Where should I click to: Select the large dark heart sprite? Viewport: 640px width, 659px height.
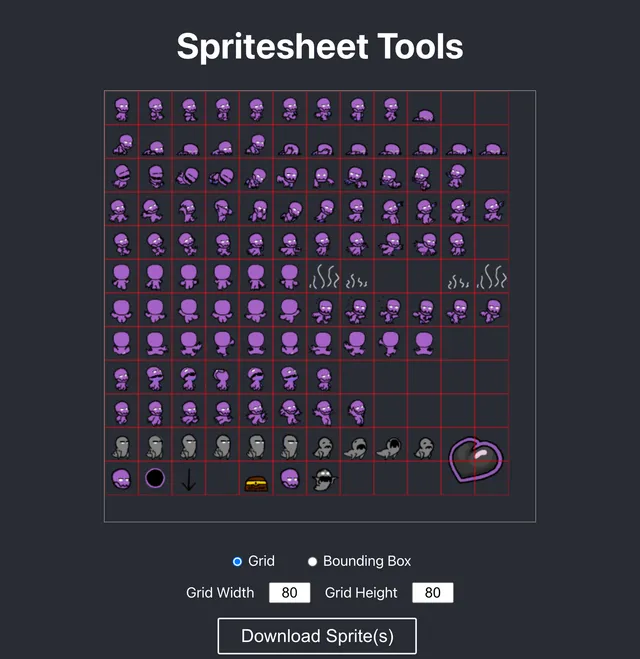[x=475, y=459]
